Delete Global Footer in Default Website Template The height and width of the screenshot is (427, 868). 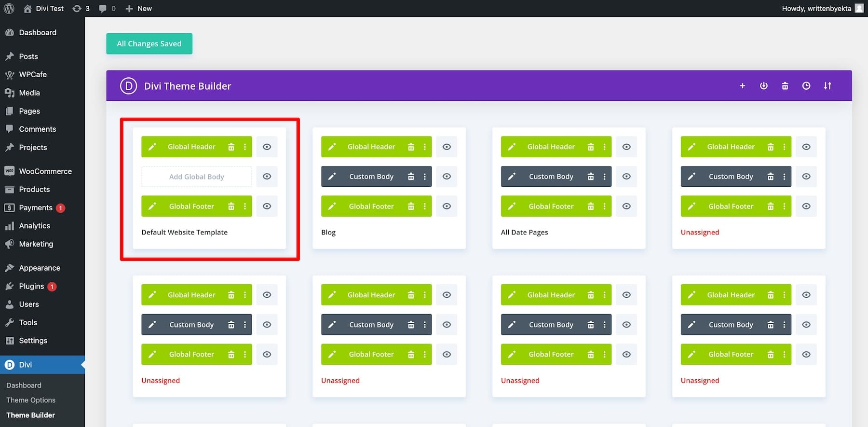click(x=231, y=206)
